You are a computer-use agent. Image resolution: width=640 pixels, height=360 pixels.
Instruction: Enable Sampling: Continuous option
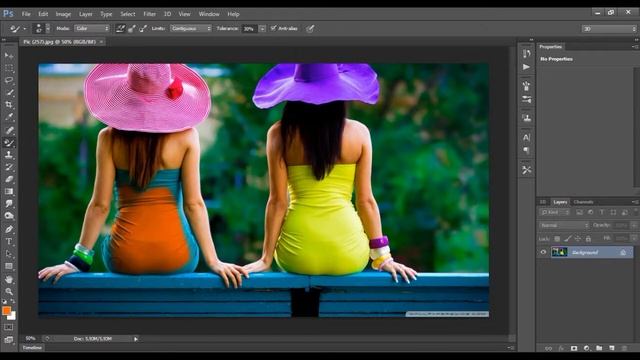120,29
